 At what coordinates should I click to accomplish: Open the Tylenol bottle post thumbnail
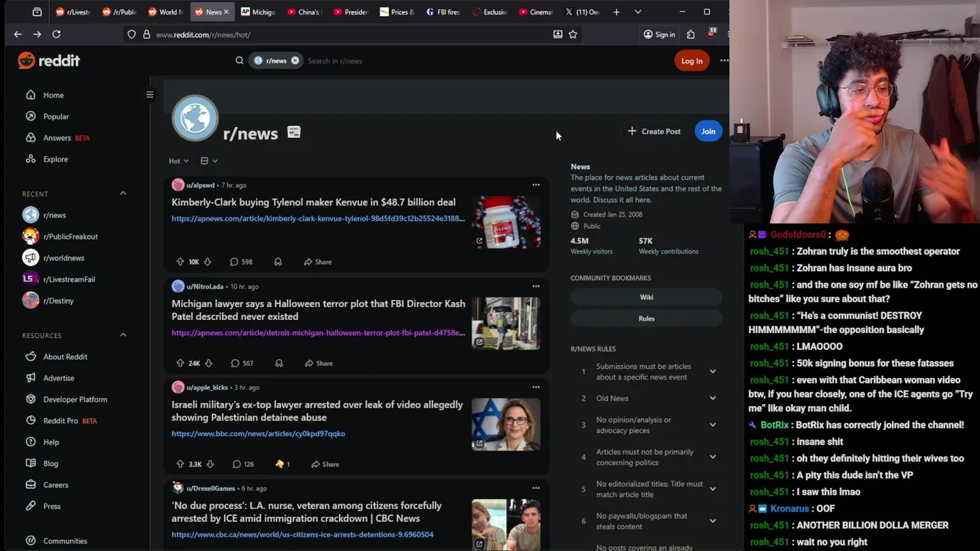click(505, 222)
